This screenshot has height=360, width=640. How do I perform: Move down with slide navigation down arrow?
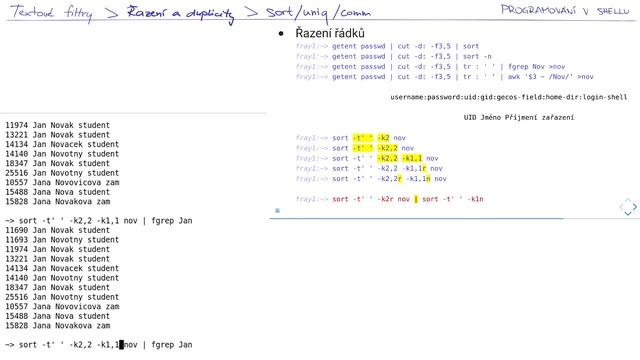[628, 213]
